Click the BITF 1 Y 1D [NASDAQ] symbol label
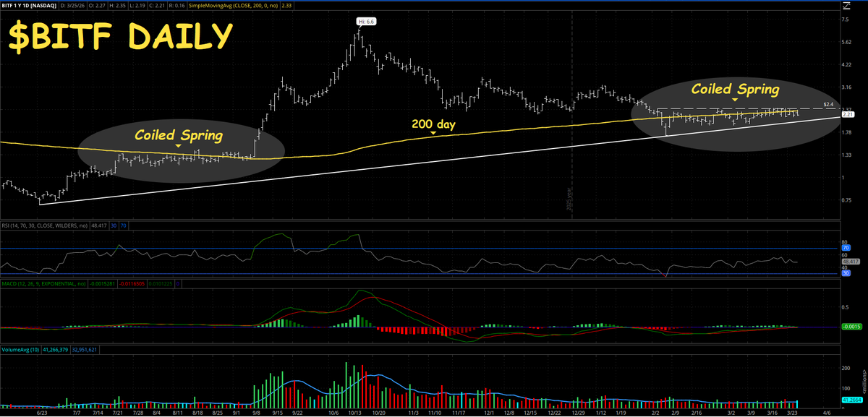 click(x=29, y=5)
